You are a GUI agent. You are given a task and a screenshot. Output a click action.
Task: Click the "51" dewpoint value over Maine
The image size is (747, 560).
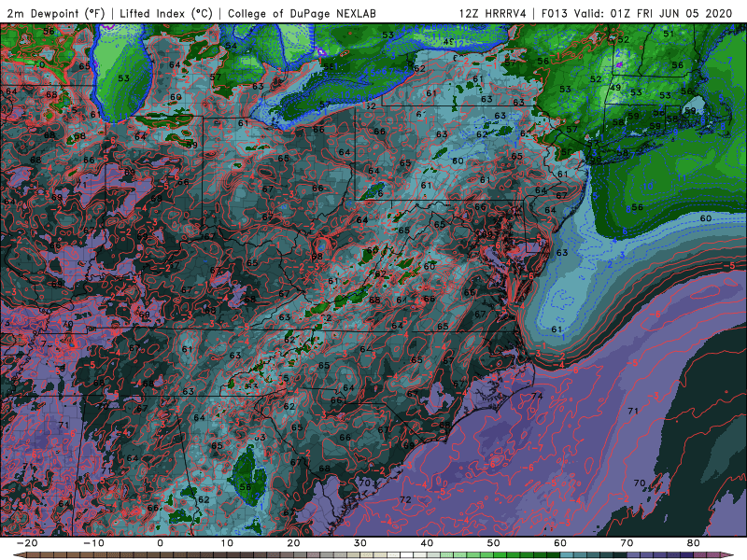669,34
